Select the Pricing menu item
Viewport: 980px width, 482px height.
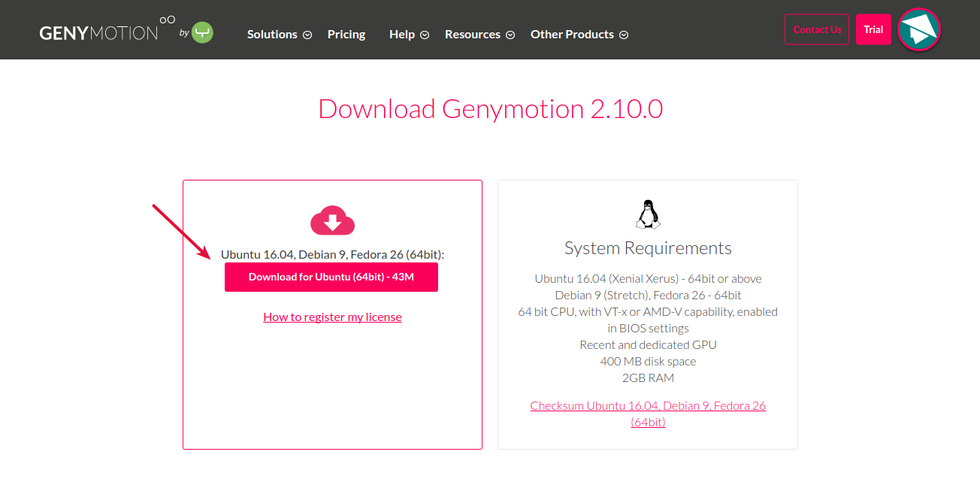346,34
